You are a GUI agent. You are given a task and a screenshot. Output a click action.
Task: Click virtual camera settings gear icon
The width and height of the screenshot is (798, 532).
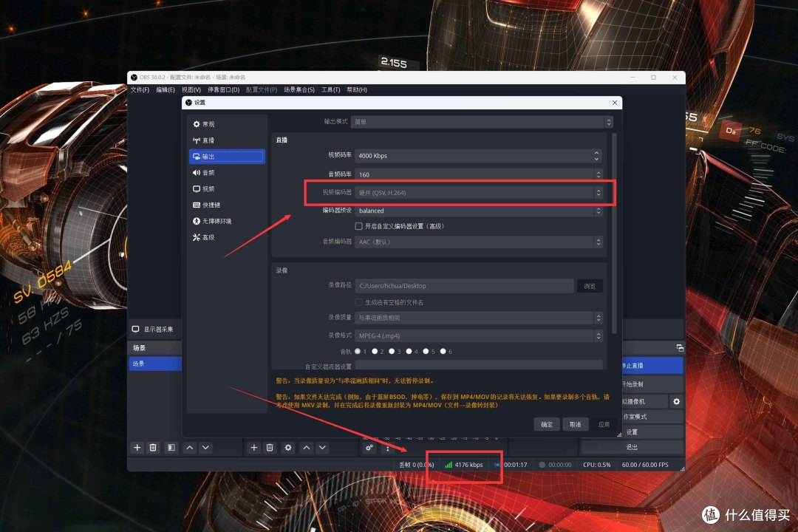click(676, 402)
